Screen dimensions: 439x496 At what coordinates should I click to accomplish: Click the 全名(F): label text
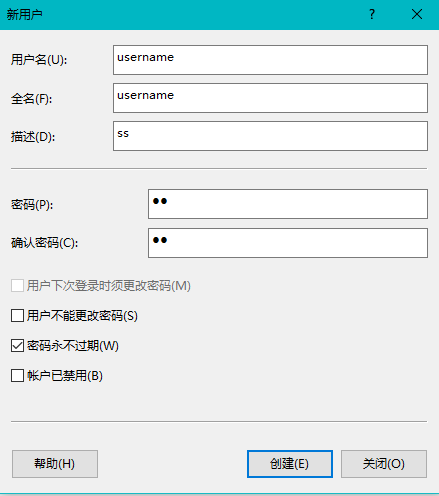32,99
